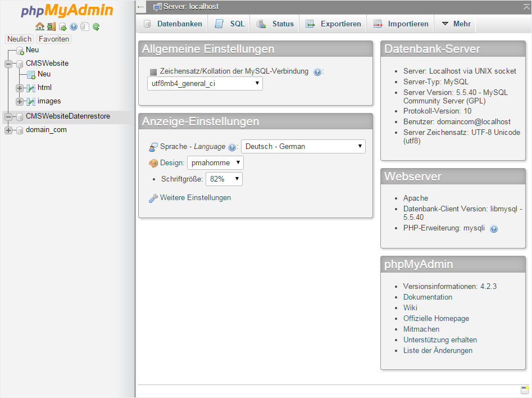Expand the domain_com database node
The image size is (532, 398).
pyautogui.click(x=8, y=130)
